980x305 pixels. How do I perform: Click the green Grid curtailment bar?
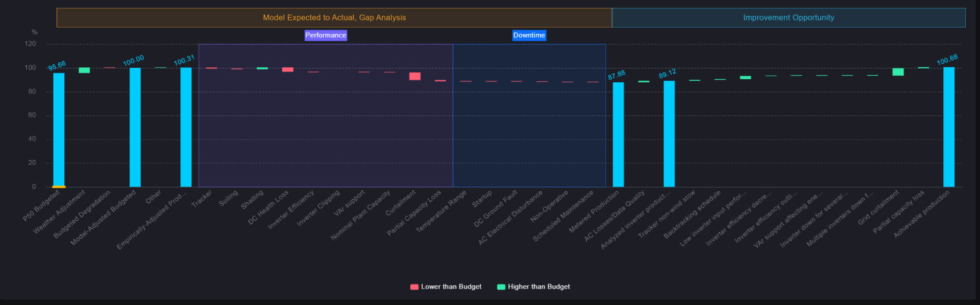898,71
